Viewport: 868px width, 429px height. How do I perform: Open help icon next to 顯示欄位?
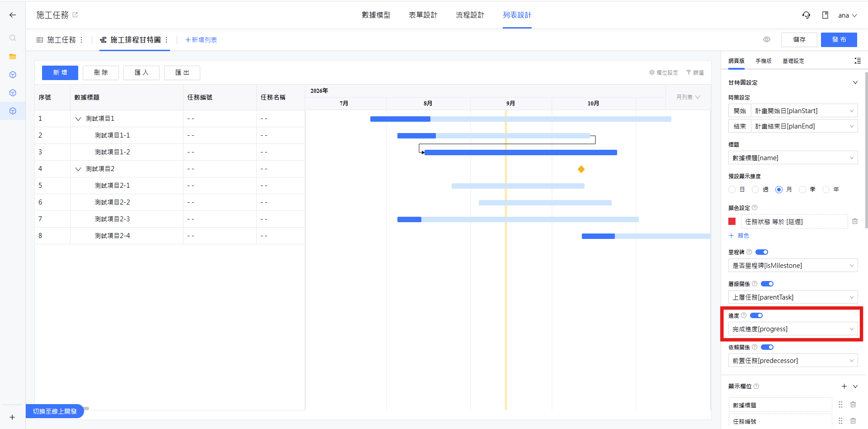756,386
